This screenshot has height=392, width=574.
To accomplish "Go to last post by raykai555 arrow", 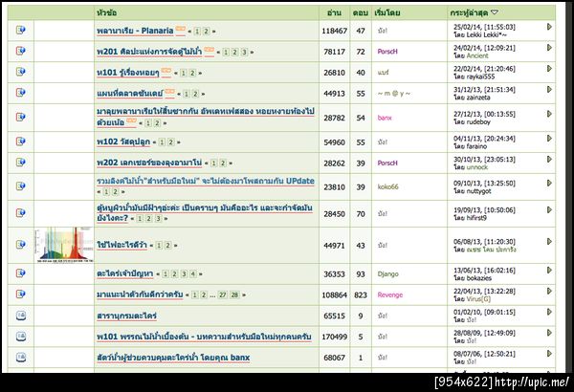I will pyautogui.click(x=549, y=69).
